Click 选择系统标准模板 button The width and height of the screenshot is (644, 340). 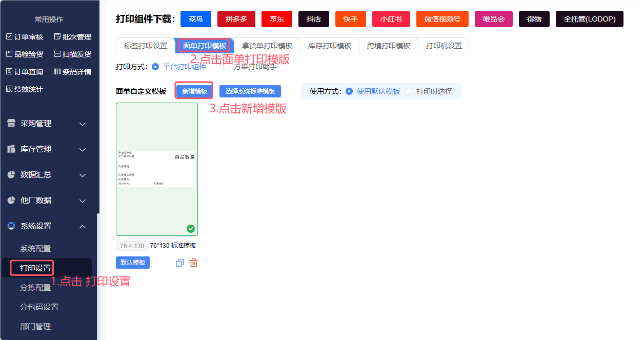250,91
